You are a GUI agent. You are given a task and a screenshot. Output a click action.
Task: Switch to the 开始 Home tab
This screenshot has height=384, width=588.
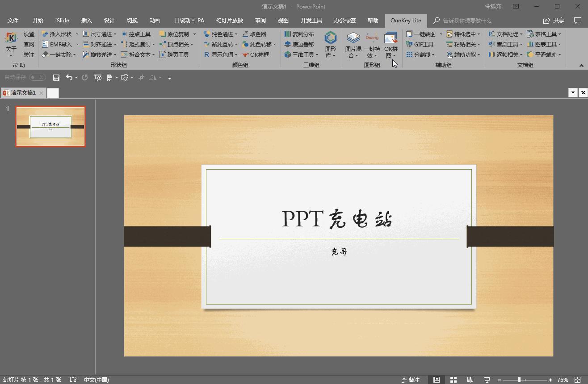(x=38, y=21)
